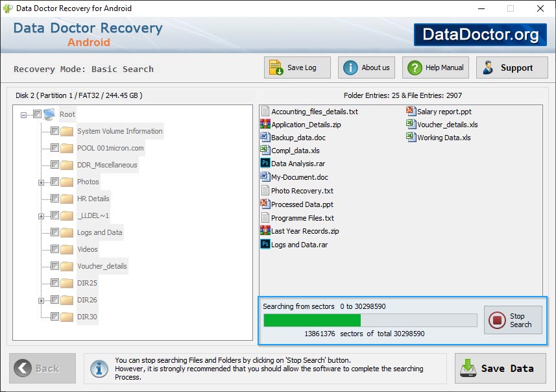This screenshot has height=392, width=556.
Task: Click the Support button
Action: pos(512,67)
